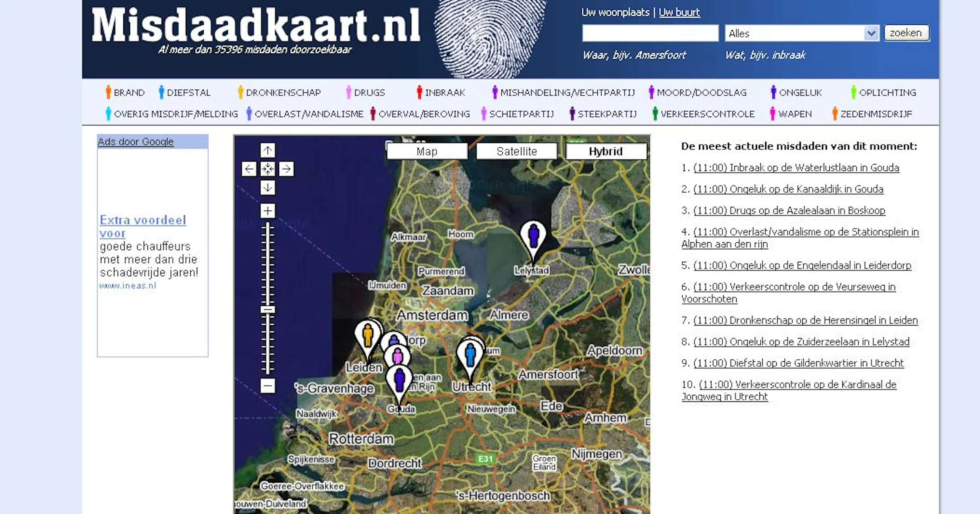Select the DRUGS category
Image resolution: width=980 pixels, height=514 pixels.
365,92
